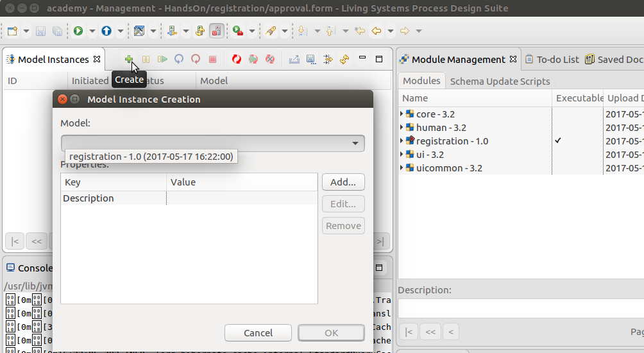This screenshot has width=644, height=353.
Task: Click the Add... button in dialog
Action: click(x=343, y=182)
